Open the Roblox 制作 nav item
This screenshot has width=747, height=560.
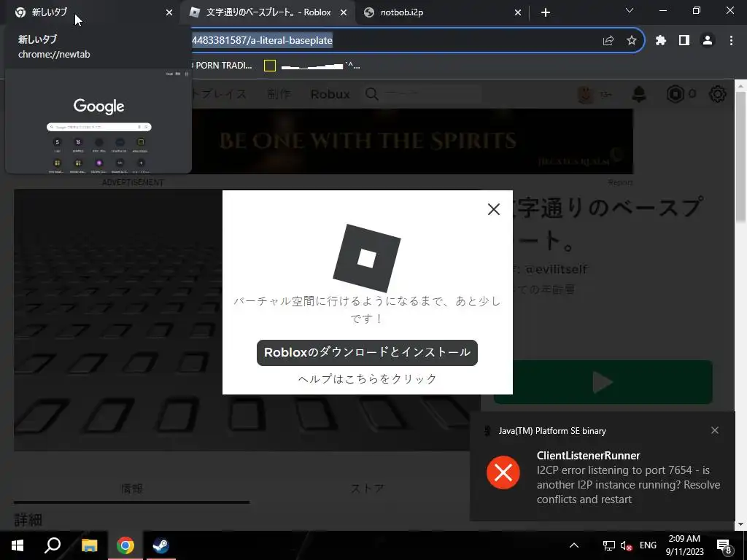click(x=279, y=94)
